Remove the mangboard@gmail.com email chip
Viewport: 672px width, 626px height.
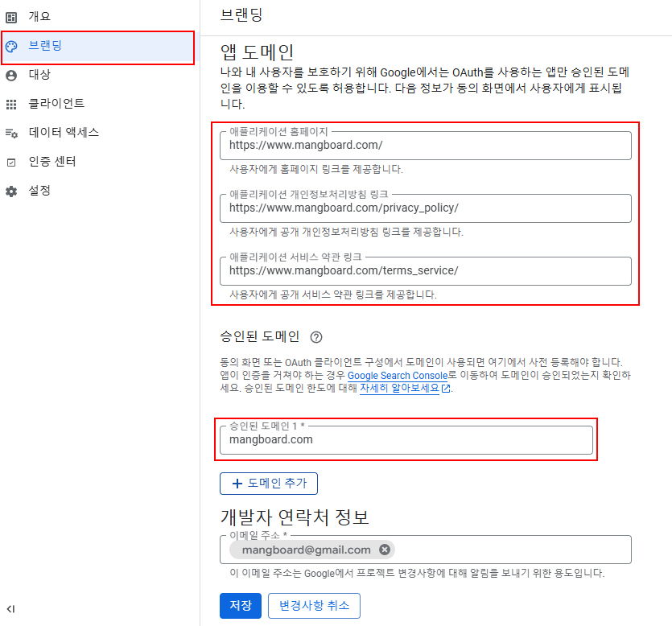[x=385, y=550]
